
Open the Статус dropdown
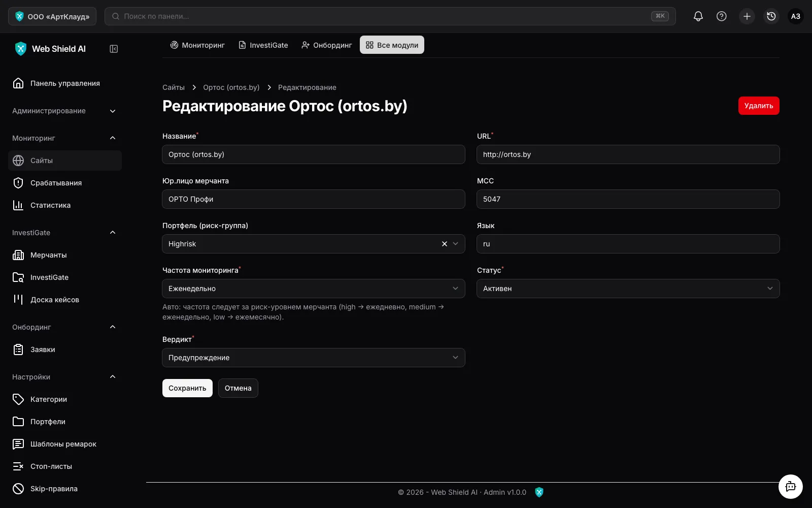point(628,289)
